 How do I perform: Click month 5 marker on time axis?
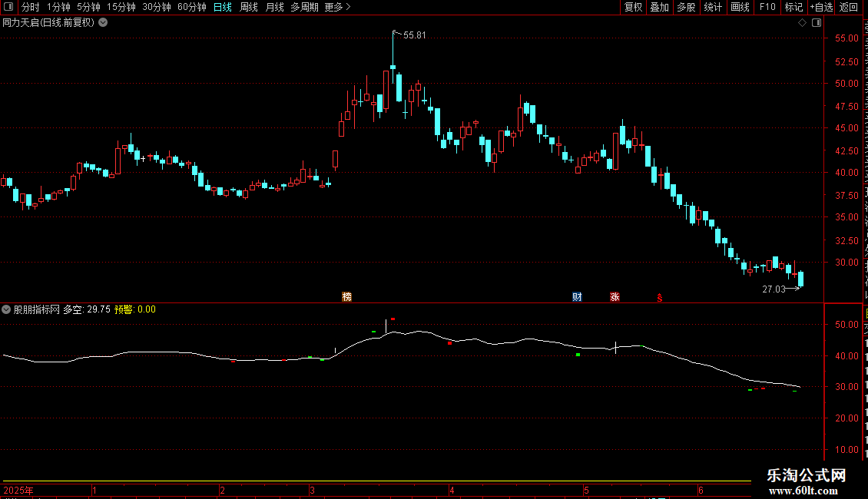point(586,491)
